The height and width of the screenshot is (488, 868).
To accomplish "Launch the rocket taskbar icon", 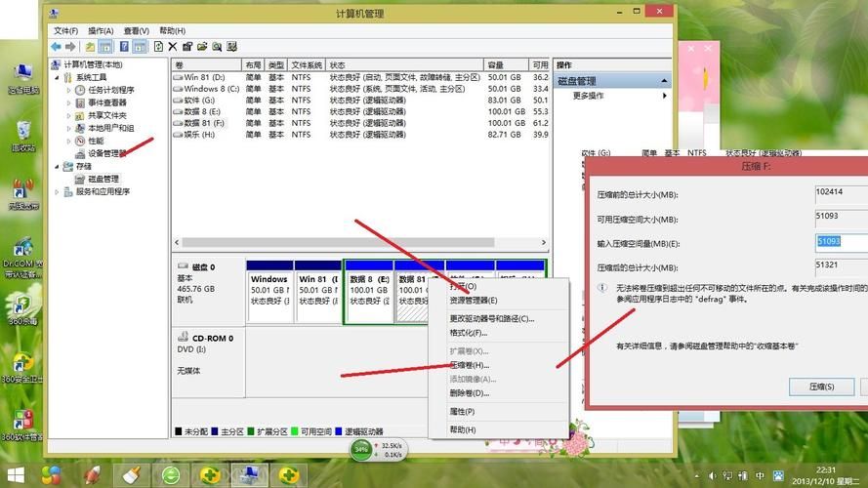I will click(x=92, y=474).
